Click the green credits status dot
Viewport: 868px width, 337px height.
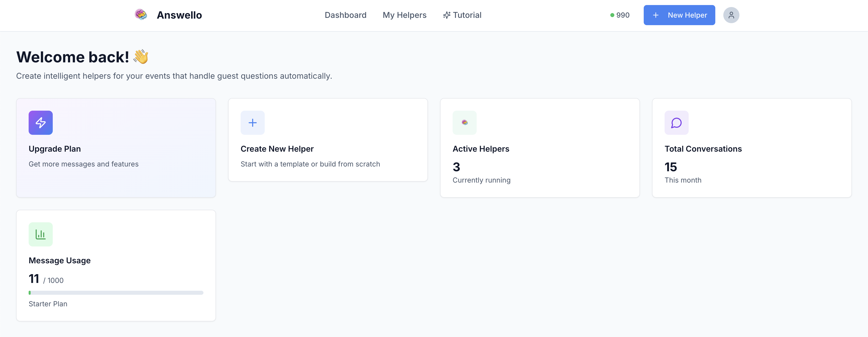pos(612,15)
